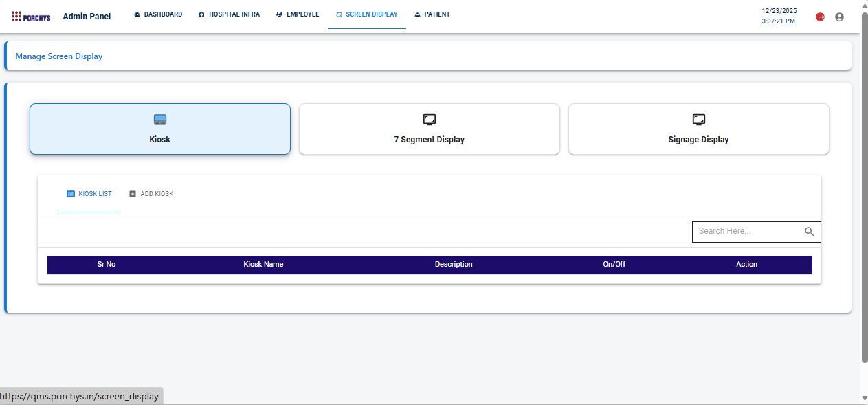Focus the Search Here input field
This screenshot has width=868, height=405.
pyautogui.click(x=748, y=232)
